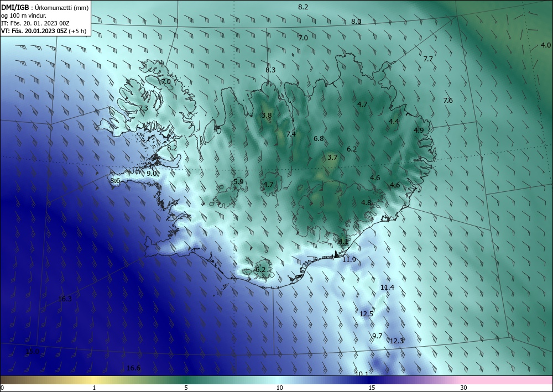Click the map value 4.8
553x392 pixels.
(367, 203)
